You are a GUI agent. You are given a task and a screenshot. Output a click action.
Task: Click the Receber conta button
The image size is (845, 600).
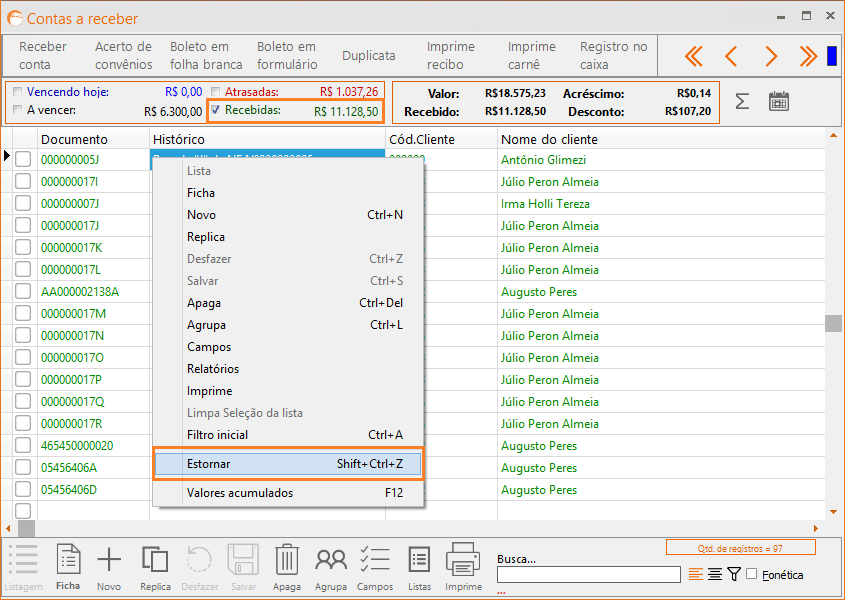pyautogui.click(x=44, y=56)
